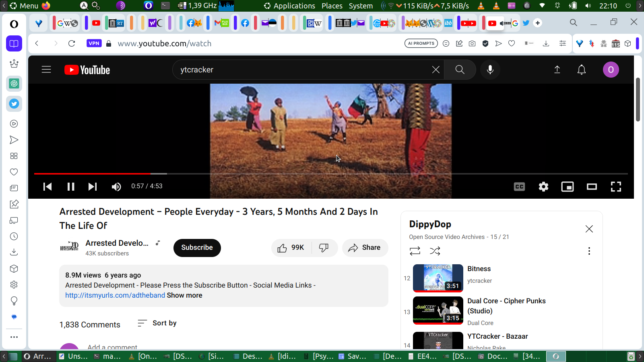Start voice search with the microphone
This screenshot has height=362, width=644.
click(490, 70)
